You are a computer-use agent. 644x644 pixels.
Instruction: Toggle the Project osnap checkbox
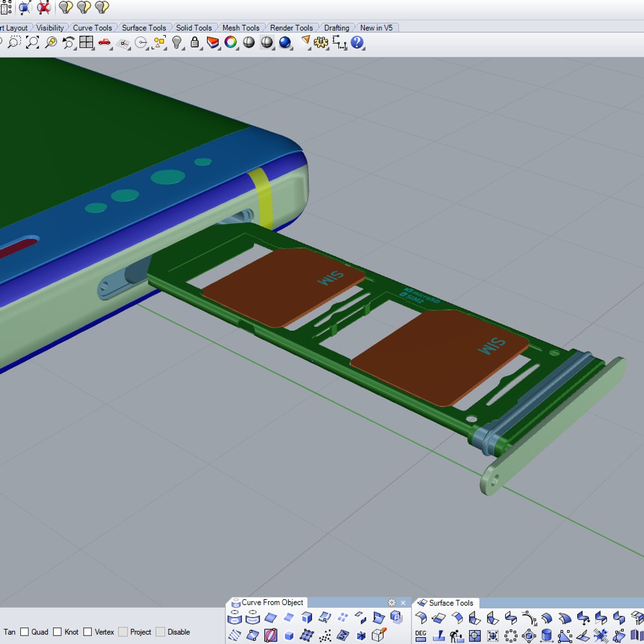coord(123,631)
